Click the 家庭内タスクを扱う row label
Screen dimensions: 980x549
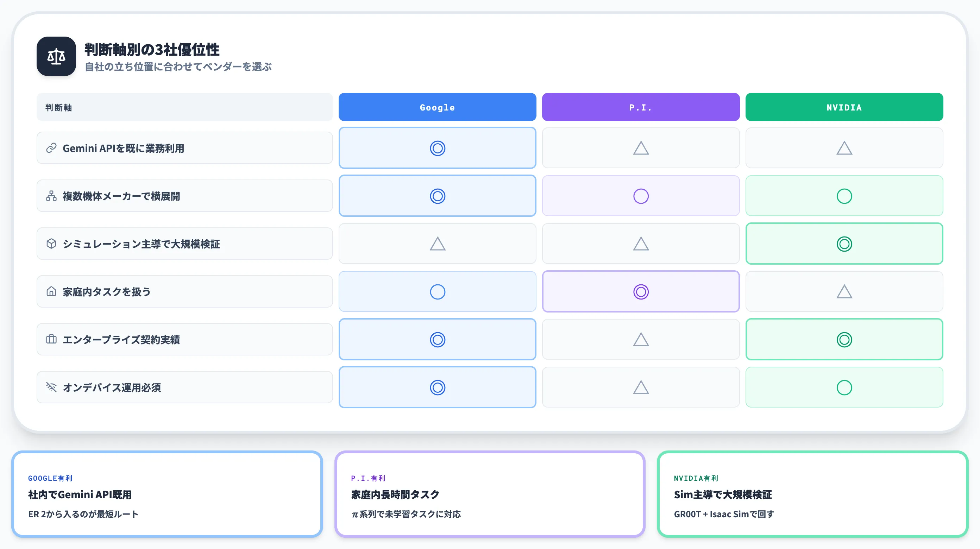point(184,292)
